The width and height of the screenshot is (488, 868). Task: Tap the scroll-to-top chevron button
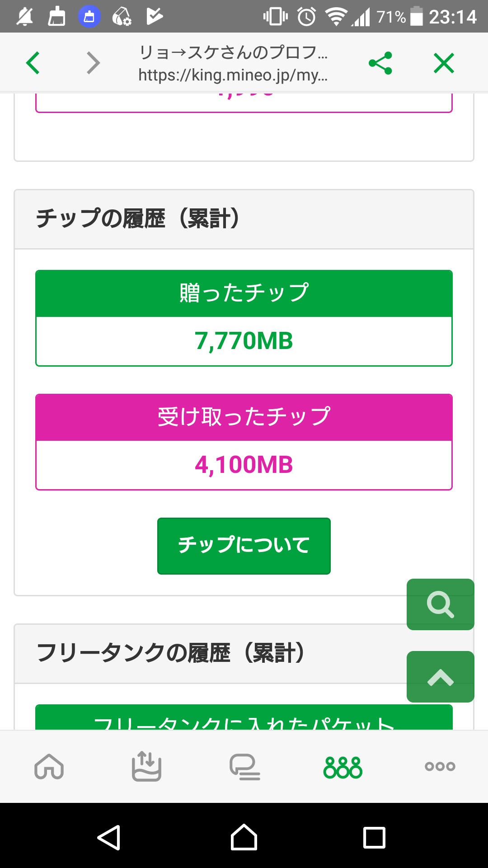click(x=440, y=677)
